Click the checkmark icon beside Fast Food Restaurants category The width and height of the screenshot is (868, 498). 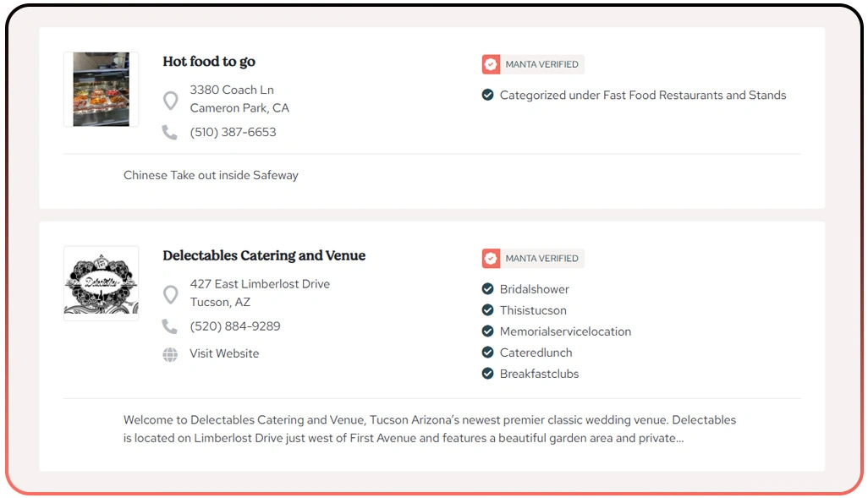point(488,95)
